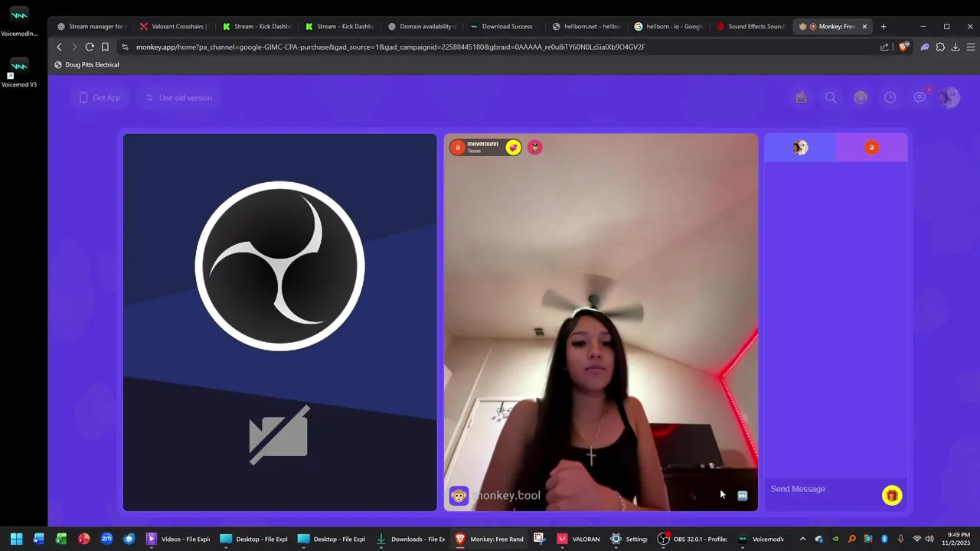Screen dimensions: 980x551
Task: Click the Send Message input field
Action: (822, 489)
